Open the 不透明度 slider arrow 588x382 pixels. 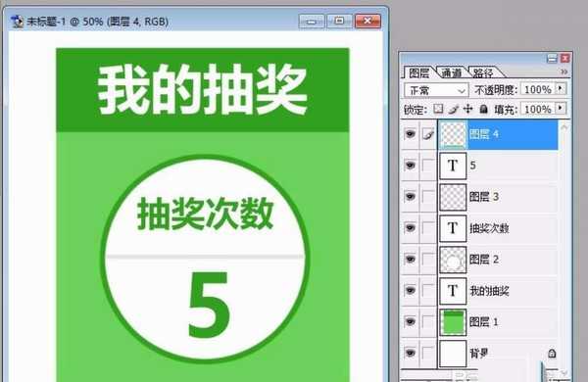[x=561, y=89]
